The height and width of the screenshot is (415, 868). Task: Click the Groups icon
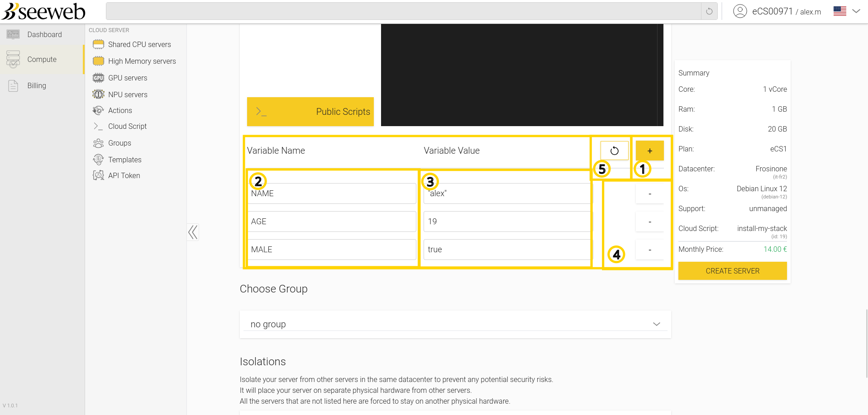[98, 143]
